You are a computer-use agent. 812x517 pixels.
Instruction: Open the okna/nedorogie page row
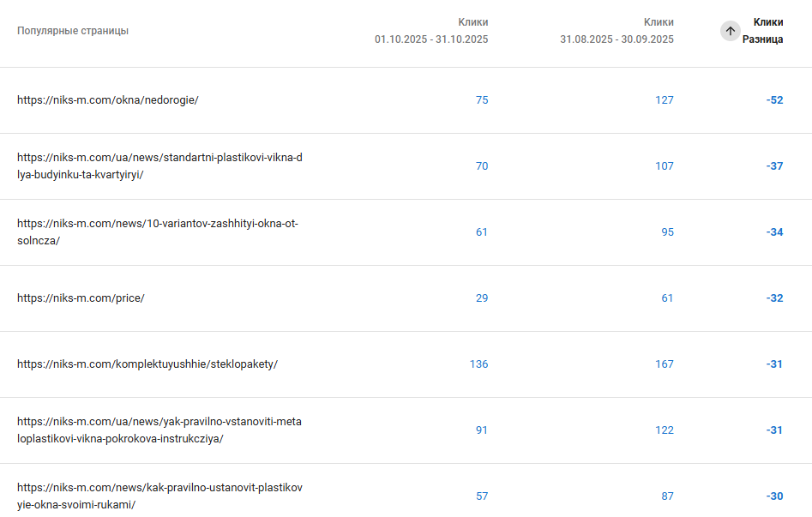[108, 100]
